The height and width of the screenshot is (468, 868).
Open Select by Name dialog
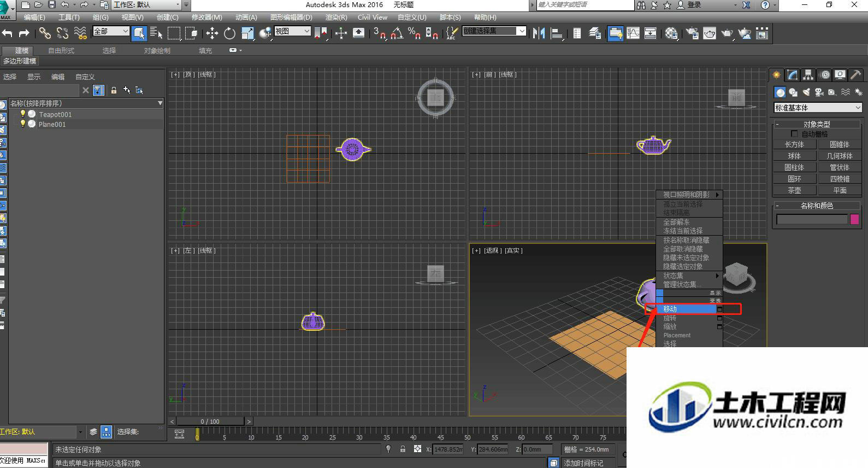click(156, 33)
